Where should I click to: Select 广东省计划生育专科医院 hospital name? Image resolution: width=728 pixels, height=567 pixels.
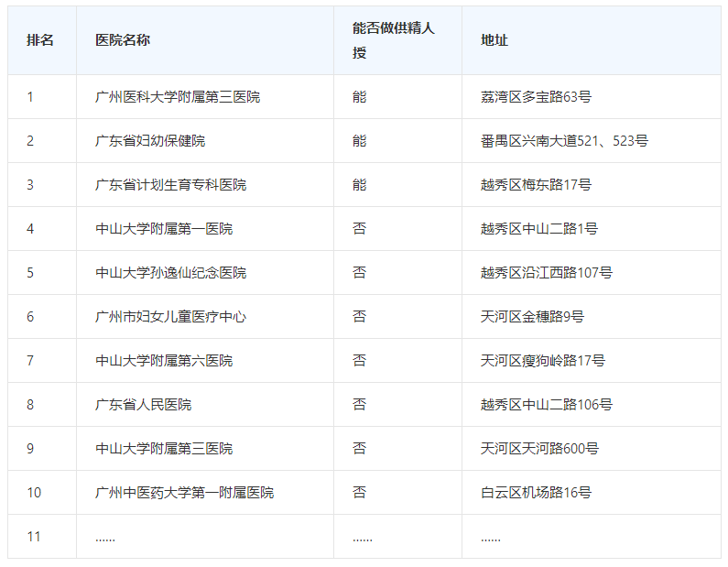(x=170, y=185)
